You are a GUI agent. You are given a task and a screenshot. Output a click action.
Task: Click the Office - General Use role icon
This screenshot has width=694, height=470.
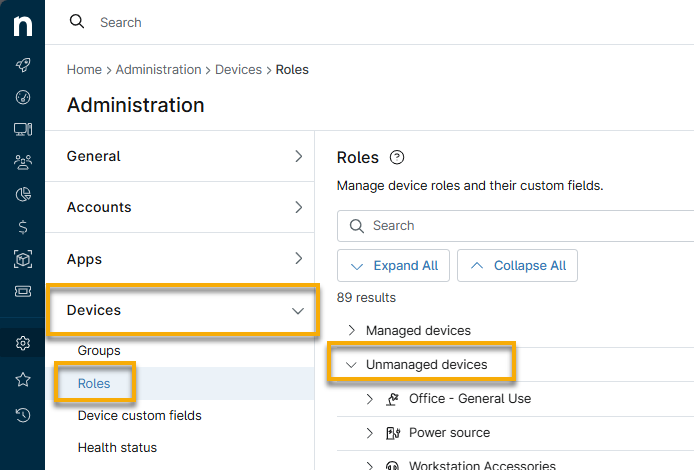pyautogui.click(x=392, y=399)
